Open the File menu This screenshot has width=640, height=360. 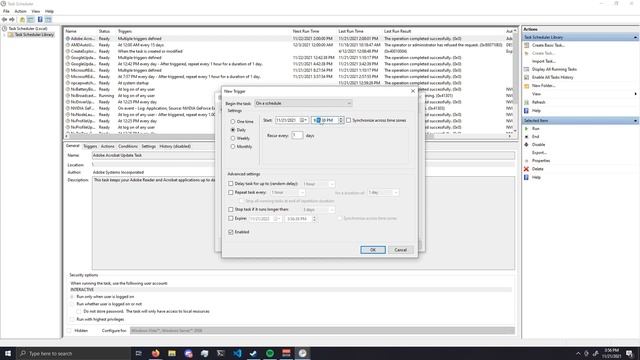click(6, 11)
